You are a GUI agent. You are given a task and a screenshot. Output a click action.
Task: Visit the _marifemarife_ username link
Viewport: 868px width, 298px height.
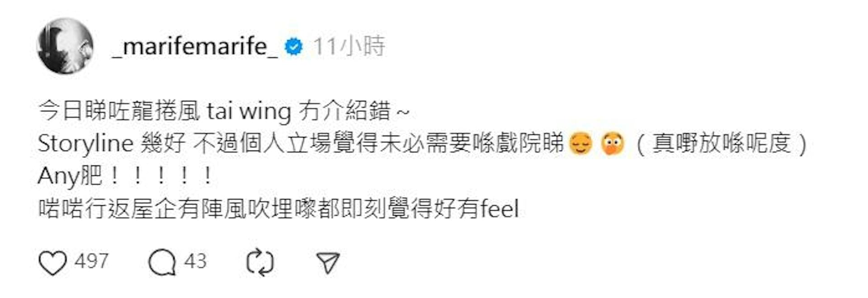195,46
